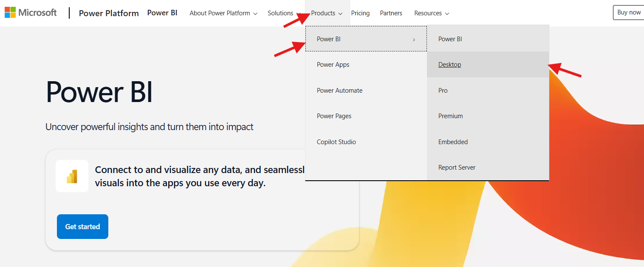Click the Buy now button
Image resolution: width=644 pixels, height=267 pixels.
(x=629, y=12)
